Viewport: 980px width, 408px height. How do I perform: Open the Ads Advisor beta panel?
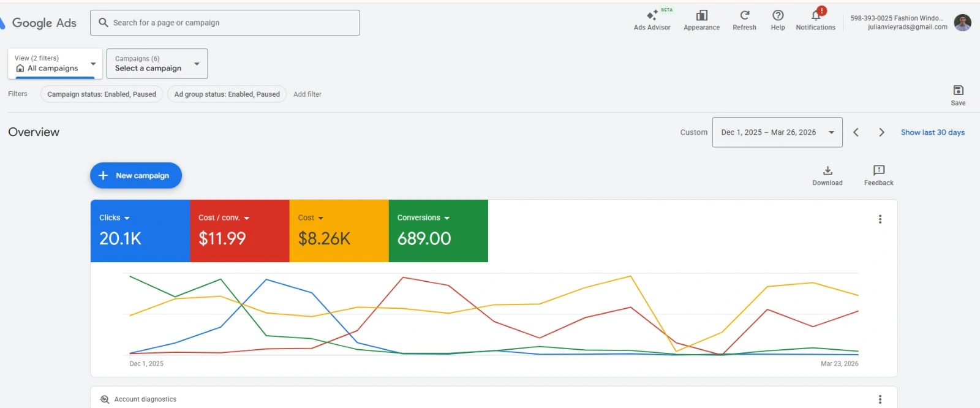pyautogui.click(x=652, y=19)
